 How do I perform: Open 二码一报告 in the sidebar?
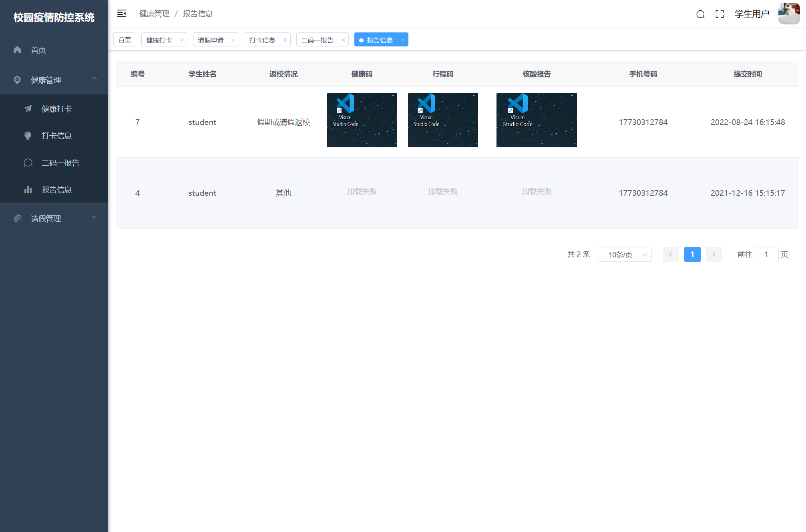pyautogui.click(x=60, y=163)
